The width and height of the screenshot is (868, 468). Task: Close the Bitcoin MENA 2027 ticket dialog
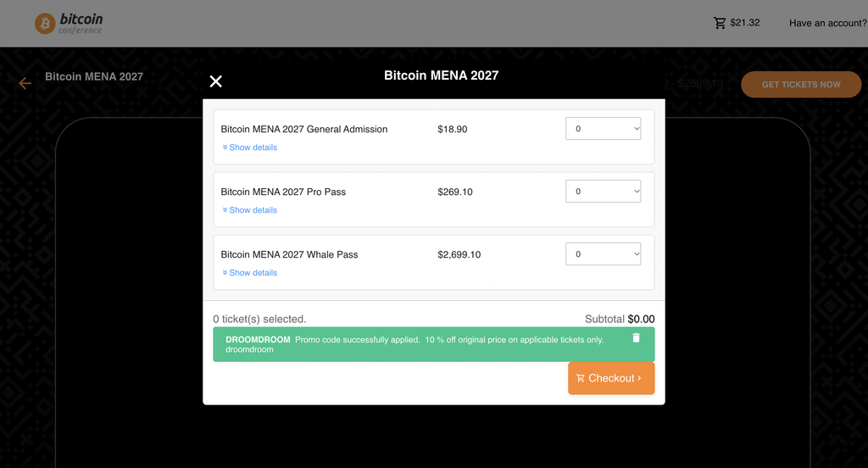coord(216,81)
